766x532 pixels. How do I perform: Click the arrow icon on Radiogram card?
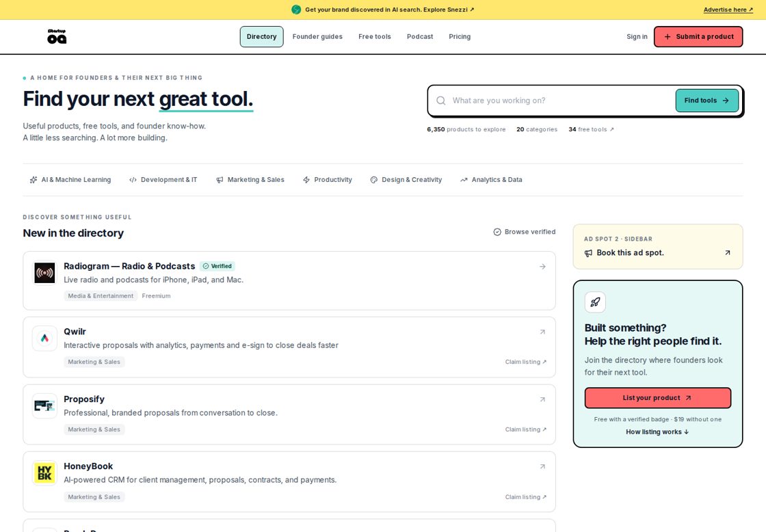tap(542, 267)
